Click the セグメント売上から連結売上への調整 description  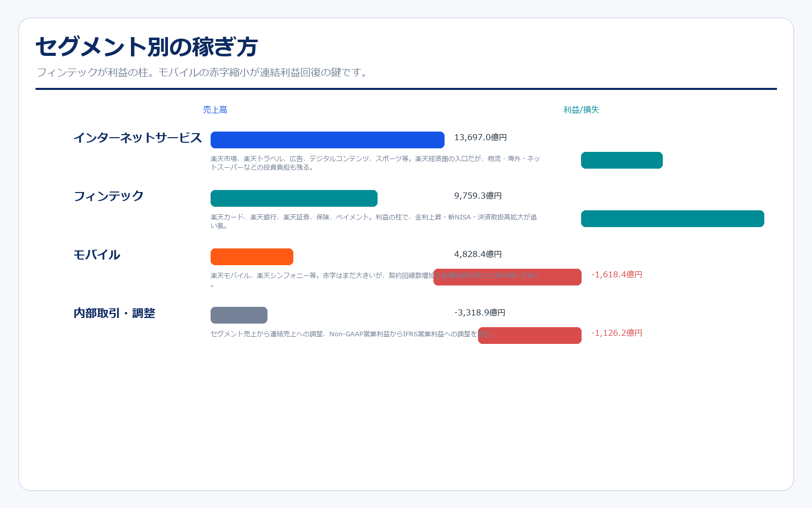tap(352, 334)
